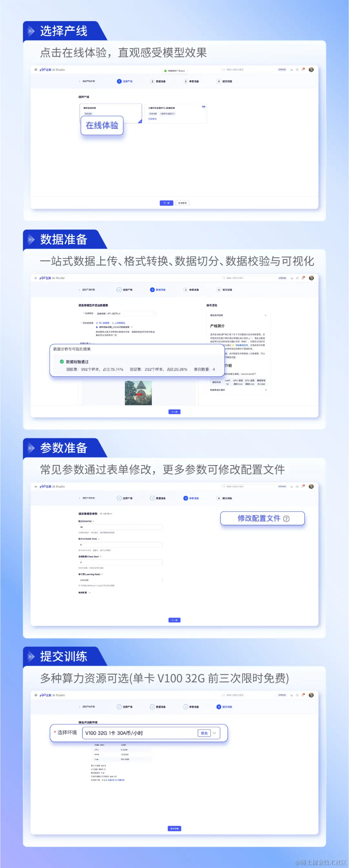Click the 批大小(Batch Size) input field
349x868 pixels.
121,545
